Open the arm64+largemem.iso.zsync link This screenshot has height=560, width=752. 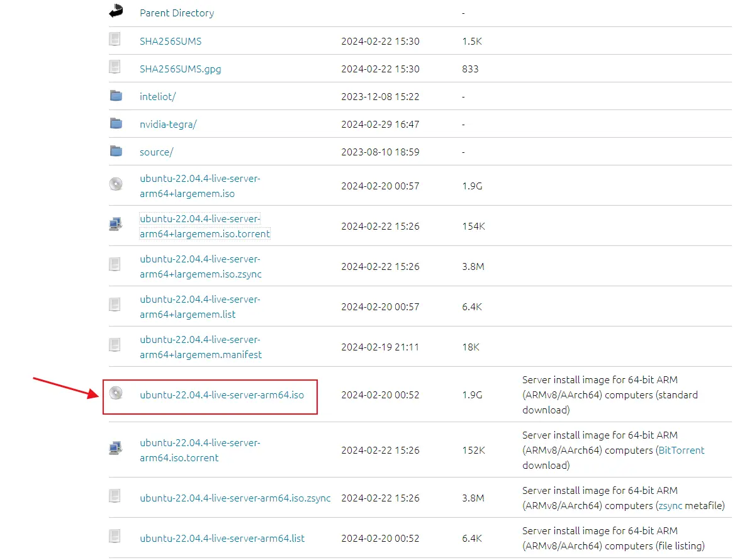(x=201, y=267)
